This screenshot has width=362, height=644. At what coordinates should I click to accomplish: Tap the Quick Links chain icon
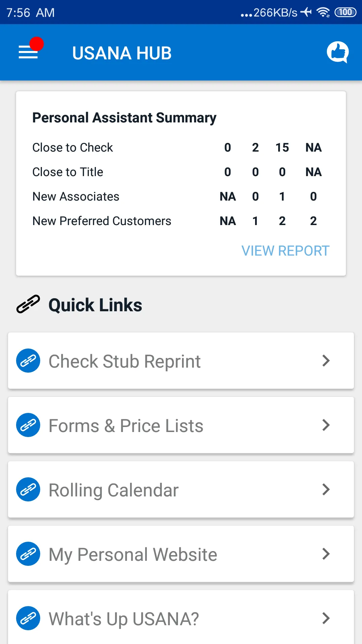[28, 304]
